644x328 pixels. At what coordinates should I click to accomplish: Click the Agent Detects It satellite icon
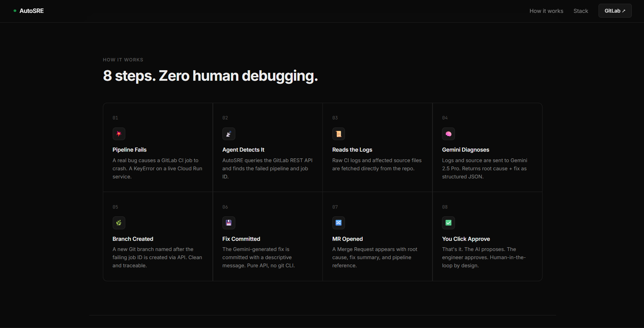pos(228,134)
